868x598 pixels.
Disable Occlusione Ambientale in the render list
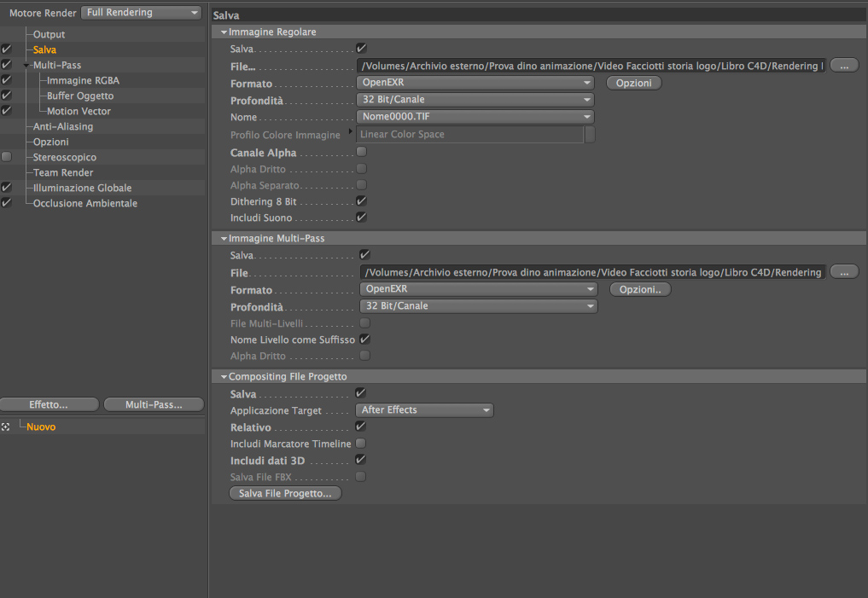click(6, 203)
